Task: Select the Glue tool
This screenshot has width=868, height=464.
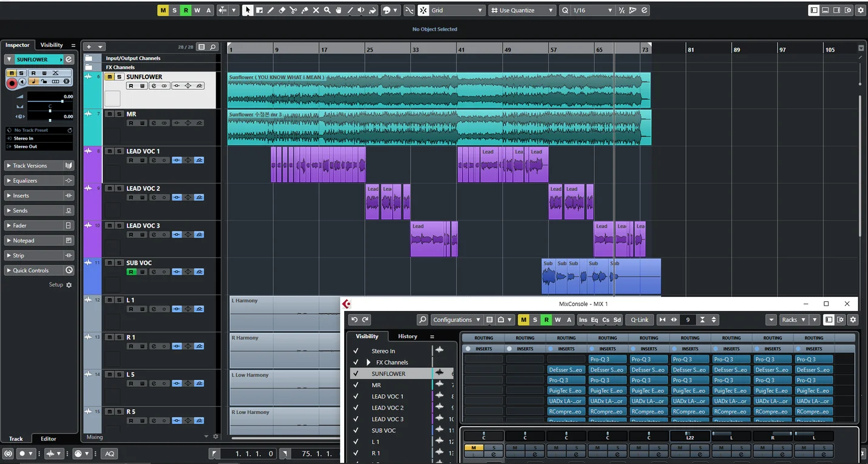Action: point(305,10)
